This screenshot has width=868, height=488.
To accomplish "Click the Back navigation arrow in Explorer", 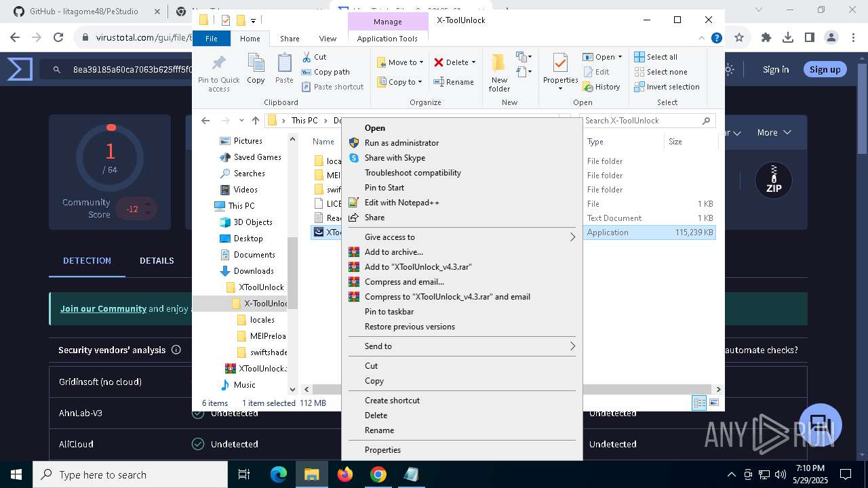I will [205, 121].
